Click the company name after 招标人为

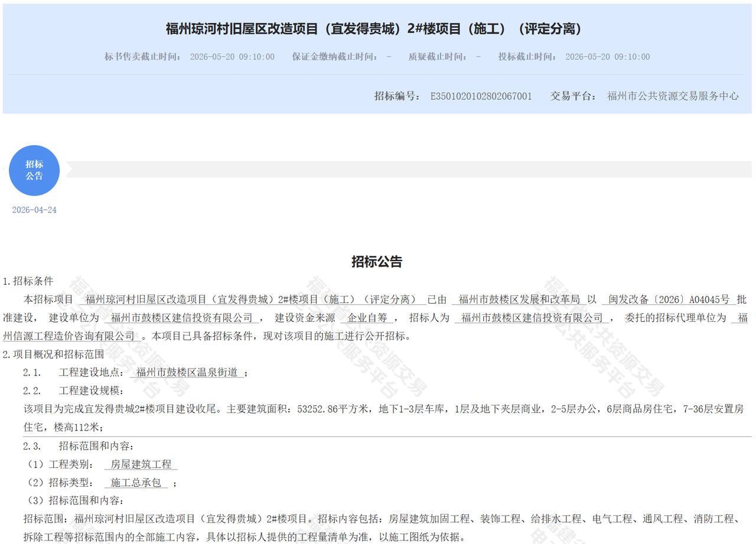pos(532,318)
